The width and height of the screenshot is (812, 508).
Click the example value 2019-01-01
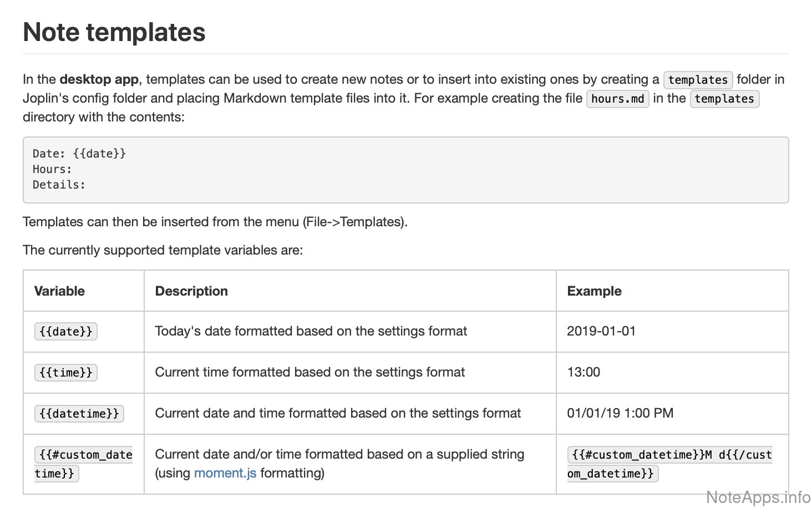[601, 331]
